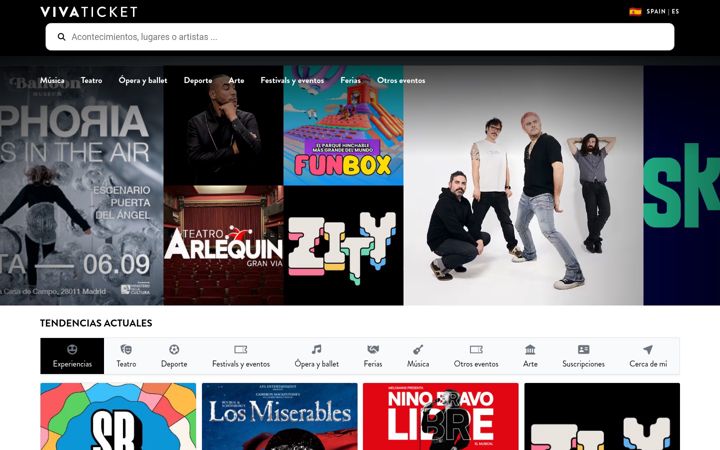Select the Suscripciones trend tab label
The height and width of the screenshot is (450, 720).
click(583, 364)
